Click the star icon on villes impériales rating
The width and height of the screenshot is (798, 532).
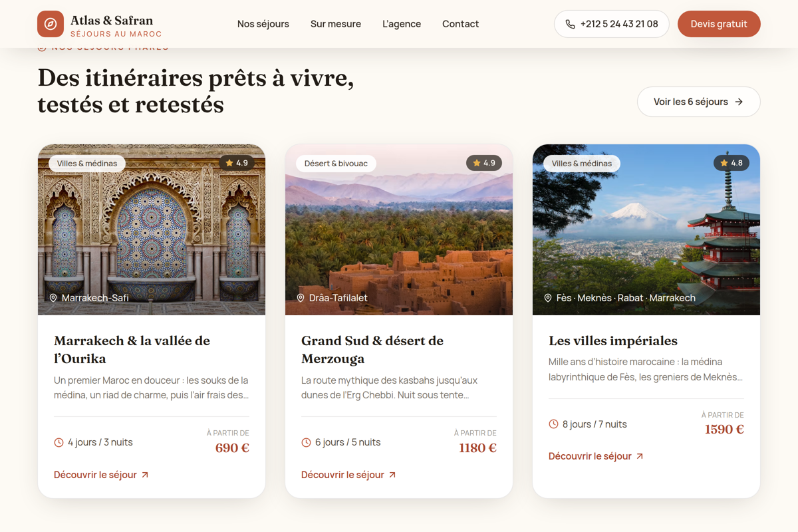coord(724,163)
